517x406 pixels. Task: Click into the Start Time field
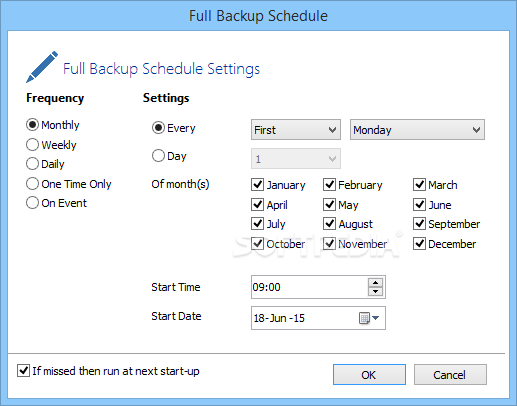pyautogui.click(x=309, y=287)
